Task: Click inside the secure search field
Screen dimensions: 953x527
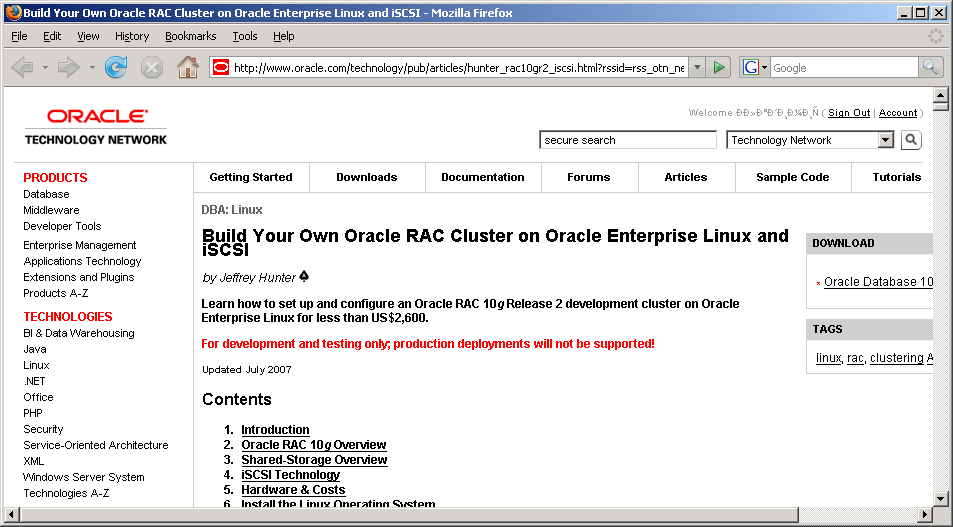Action: (x=627, y=140)
